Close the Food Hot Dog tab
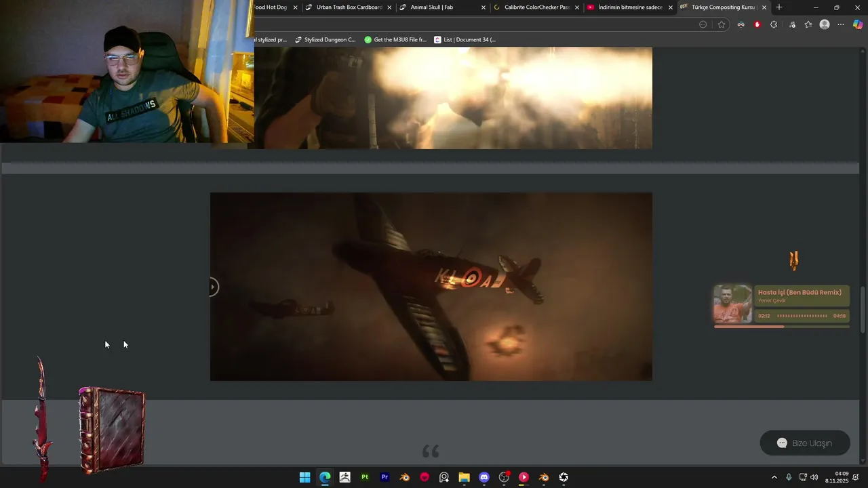The image size is (868, 488). pyautogui.click(x=295, y=7)
